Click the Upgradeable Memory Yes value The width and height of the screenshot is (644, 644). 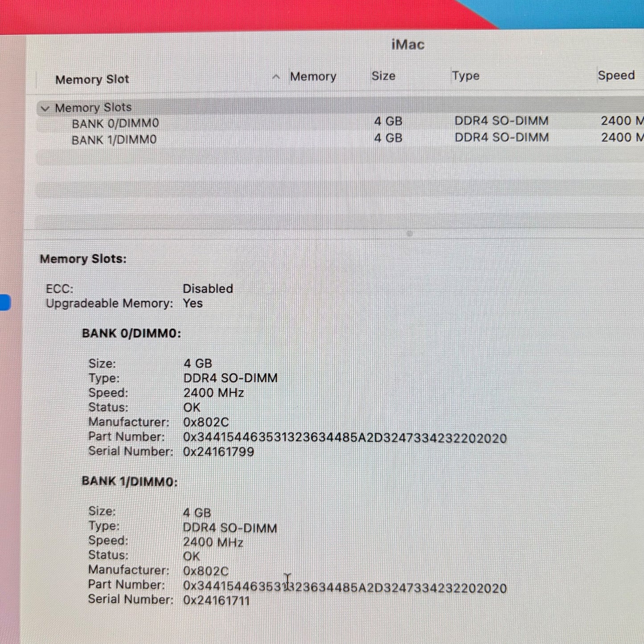pyautogui.click(x=193, y=304)
